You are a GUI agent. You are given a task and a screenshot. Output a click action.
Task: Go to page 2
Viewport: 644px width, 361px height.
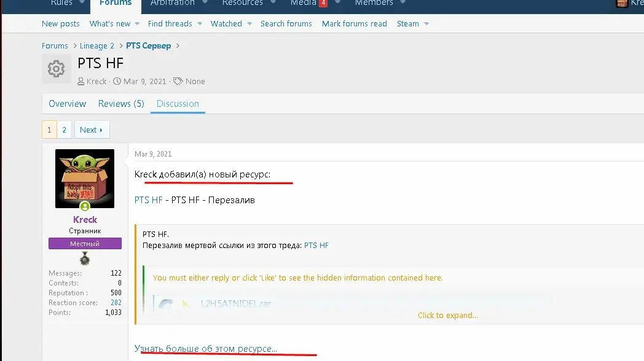coord(64,130)
